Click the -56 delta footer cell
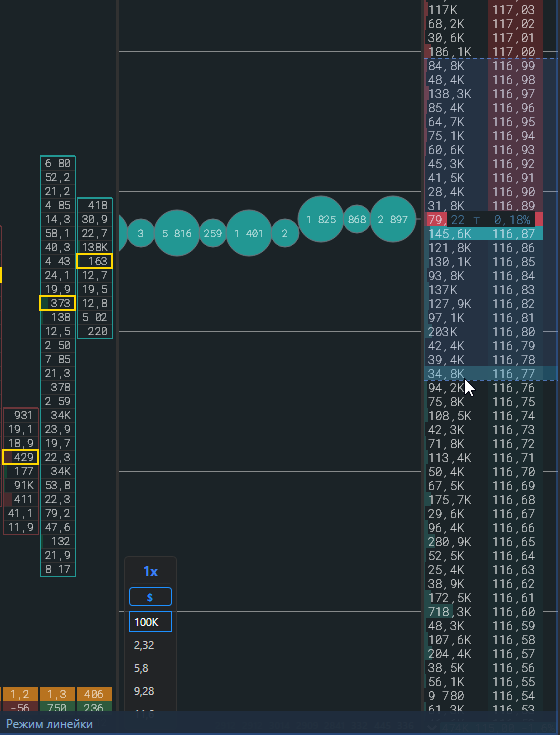The height and width of the screenshot is (735, 560). coord(21,707)
